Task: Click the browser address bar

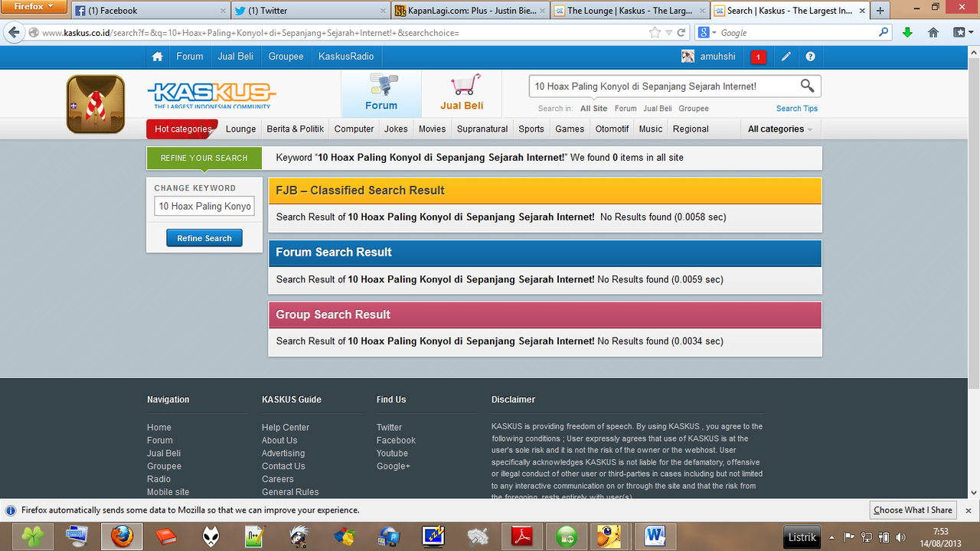Action: point(343,33)
